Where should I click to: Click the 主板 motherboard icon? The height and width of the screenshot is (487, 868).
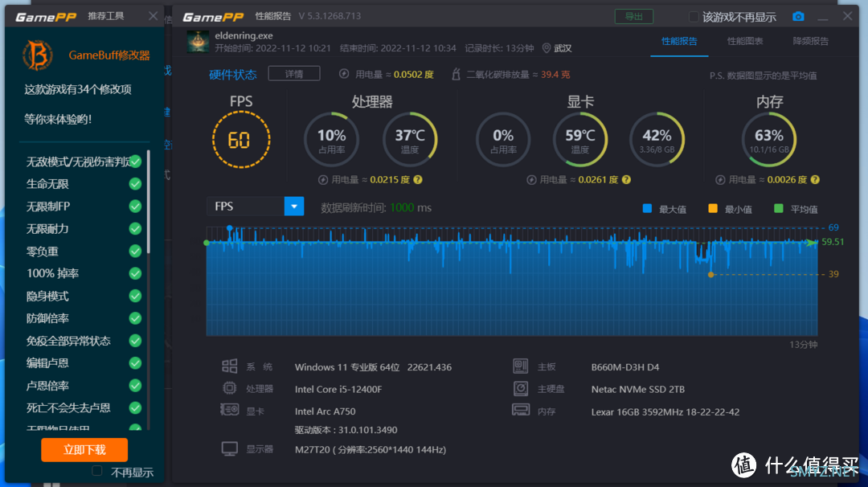coord(520,366)
